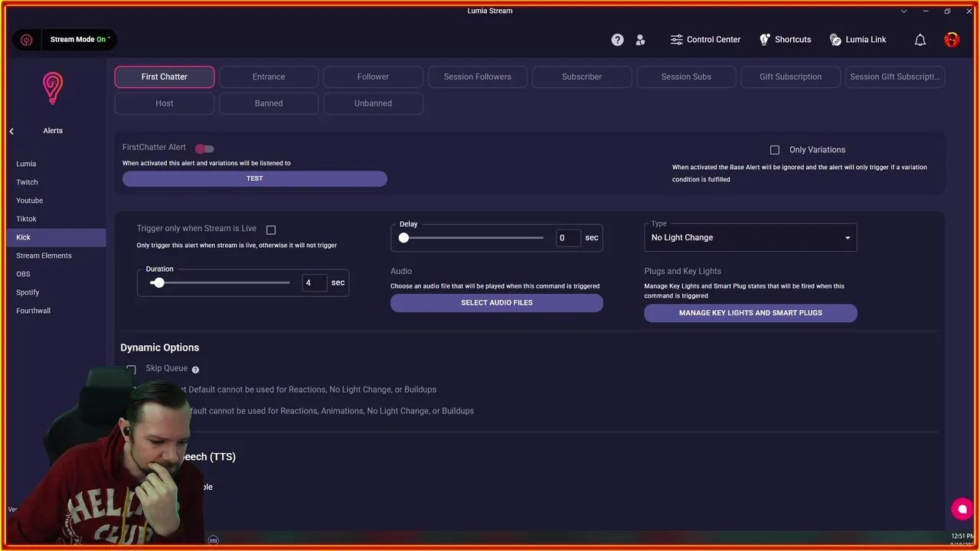This screenshot has height=551, width=980.
Task: Check the Skip Queue checkbox
Action: [x=131, y=370]
